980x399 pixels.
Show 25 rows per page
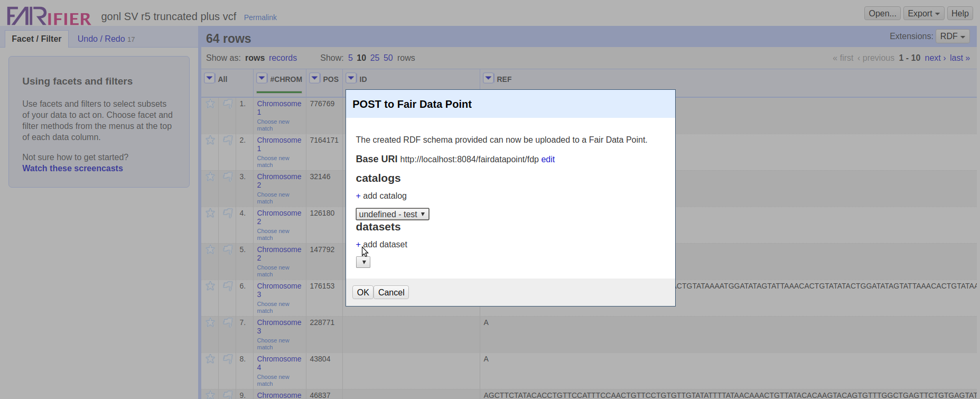click(x=375, y=58)
